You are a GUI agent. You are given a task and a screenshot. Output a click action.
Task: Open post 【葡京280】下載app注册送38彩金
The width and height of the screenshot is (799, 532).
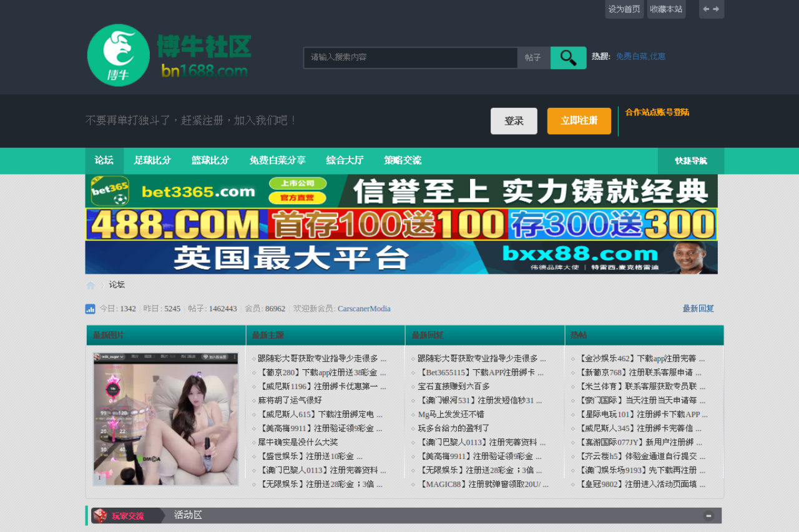click(322, 373)
